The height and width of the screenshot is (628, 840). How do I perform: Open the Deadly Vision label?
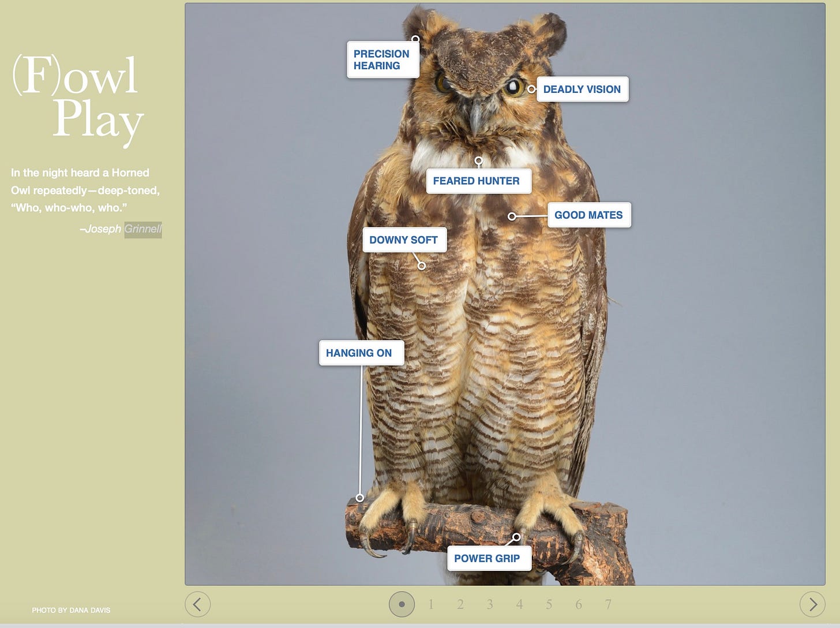coord(582,89)
